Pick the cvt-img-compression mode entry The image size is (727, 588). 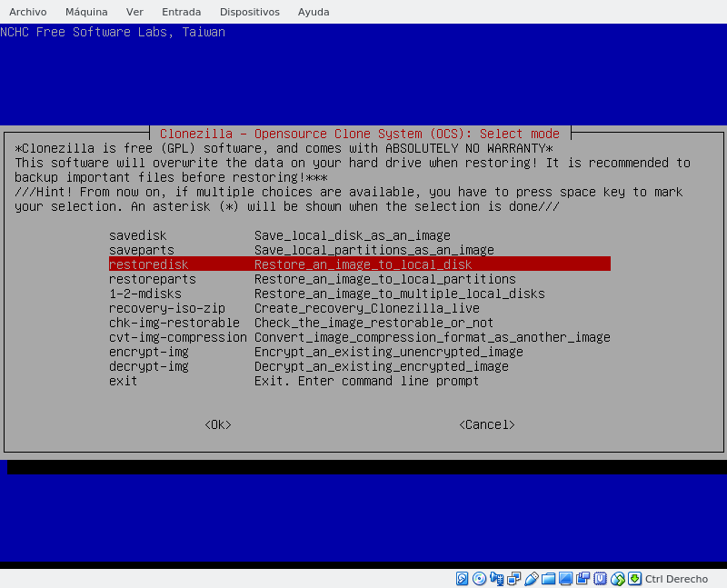(x=360, y=337)
